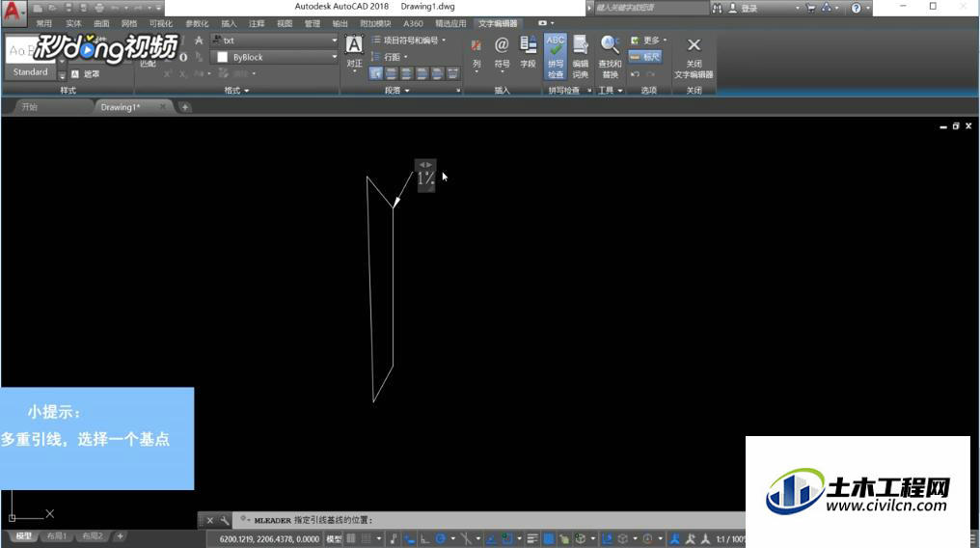Add a new drawing tab with plus
This screenshot has height=548, width=980.
185,107
